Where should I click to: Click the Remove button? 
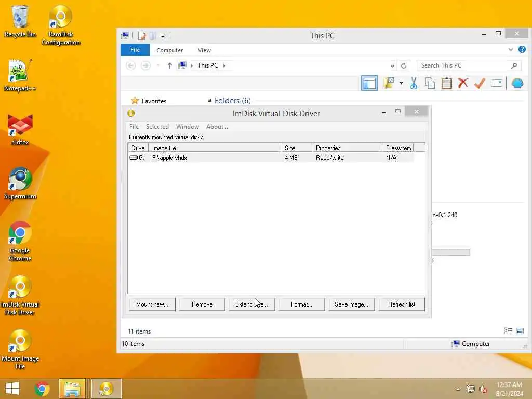202,304
